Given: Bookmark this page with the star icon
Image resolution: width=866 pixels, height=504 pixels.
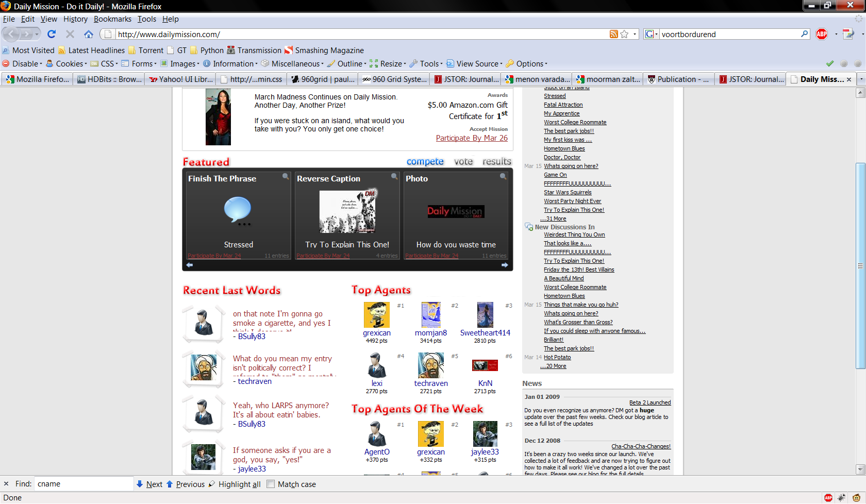Looking at the screenshot, I should [x=624, y=34].
